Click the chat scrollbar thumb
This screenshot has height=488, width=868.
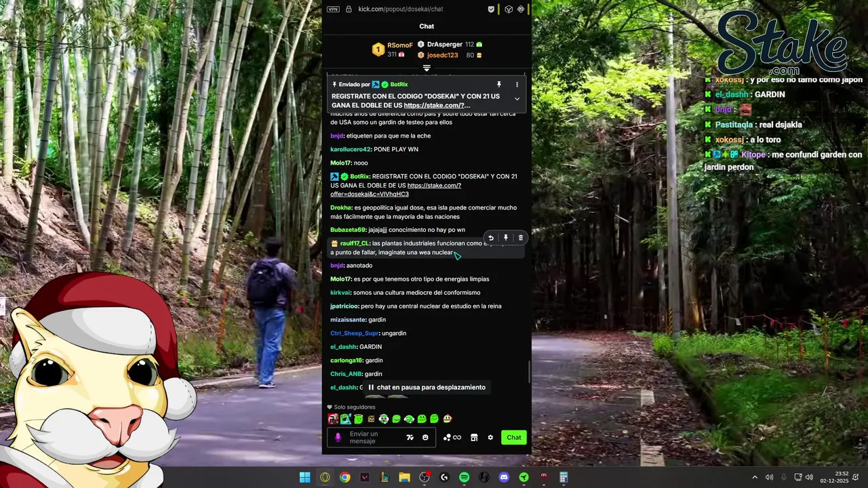(529, 371)
